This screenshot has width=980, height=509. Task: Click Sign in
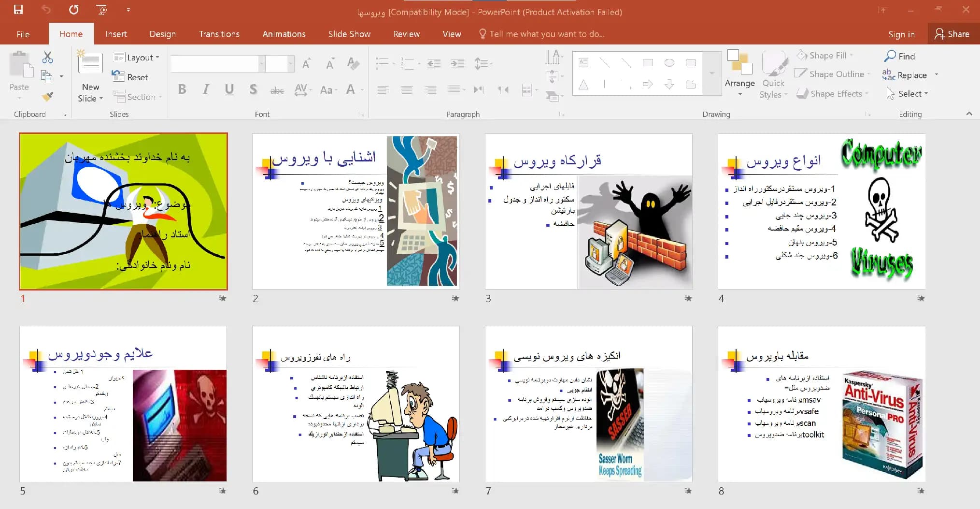[x=901, y=34]
